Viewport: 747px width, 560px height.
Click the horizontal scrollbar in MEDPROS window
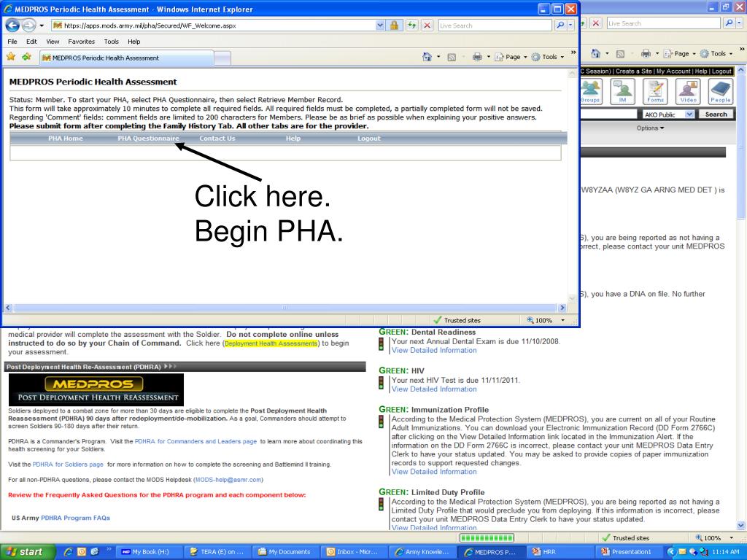pyautogui.click(x=285, y=308)
